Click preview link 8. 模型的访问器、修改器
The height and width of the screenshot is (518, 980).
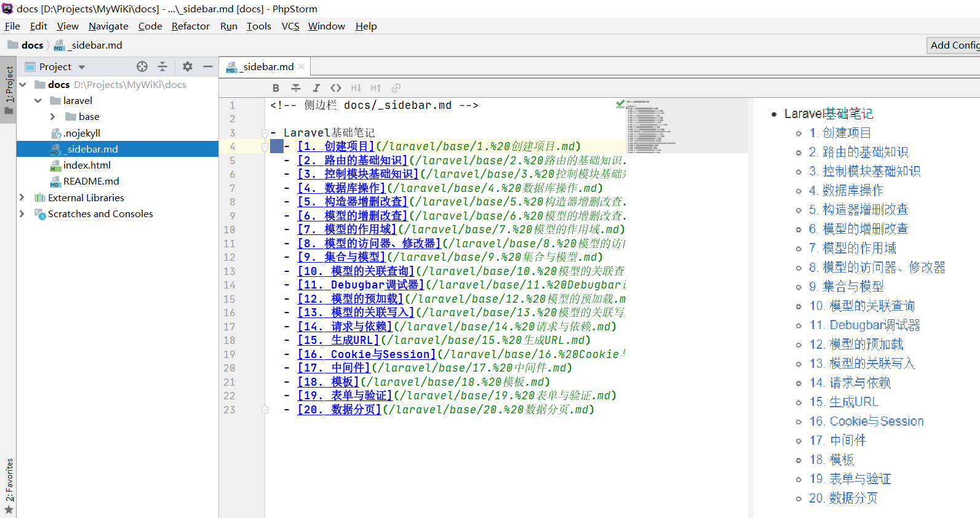[x=877, y=268]
